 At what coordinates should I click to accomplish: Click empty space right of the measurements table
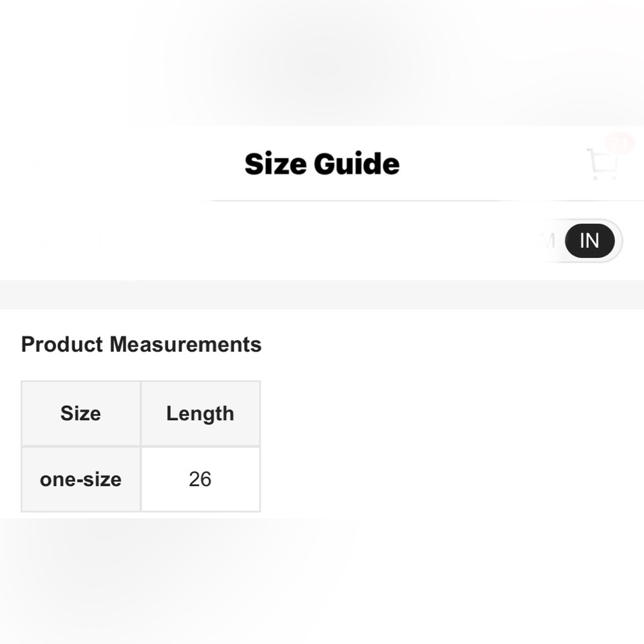tap(452, 446)
